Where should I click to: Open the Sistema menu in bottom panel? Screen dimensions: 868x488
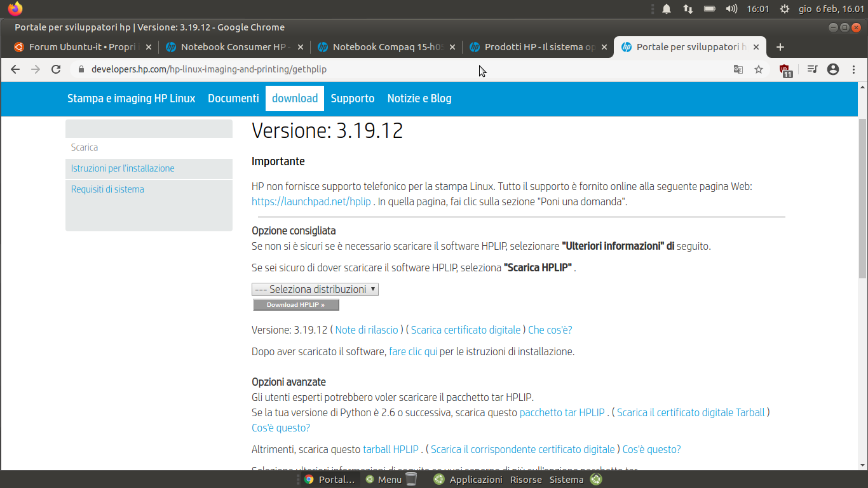[x=566, y=480]
